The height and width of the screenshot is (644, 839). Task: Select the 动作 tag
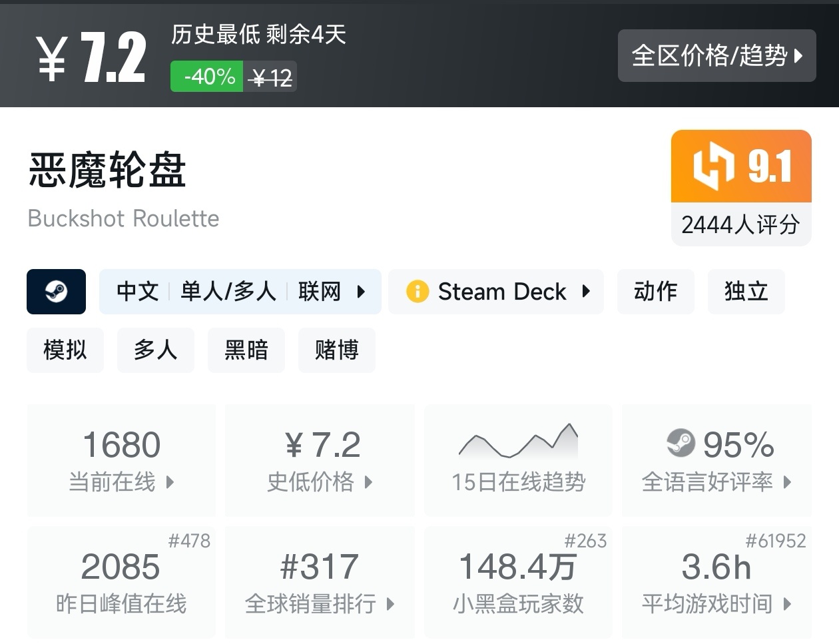click(x=656, y=291)
